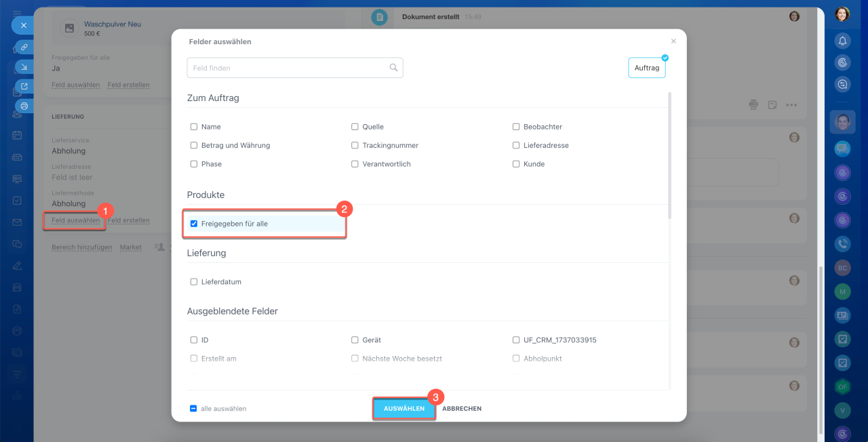This screenshot has width=868, height=442.
Task: Click the magnifier icon in search field
Action: pyautogui.click(x=393, y=68)
